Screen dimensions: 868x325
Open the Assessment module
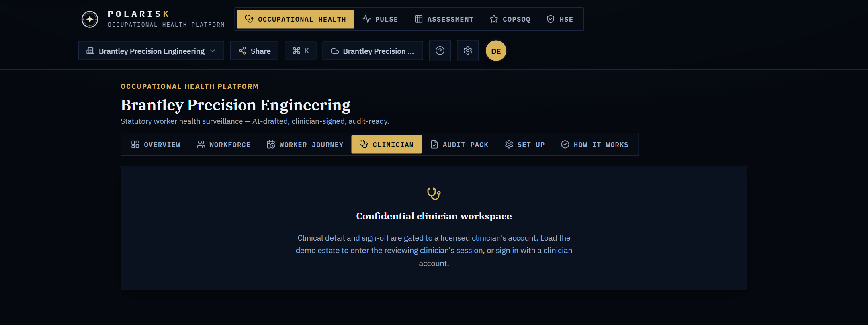tap(444, 19)
